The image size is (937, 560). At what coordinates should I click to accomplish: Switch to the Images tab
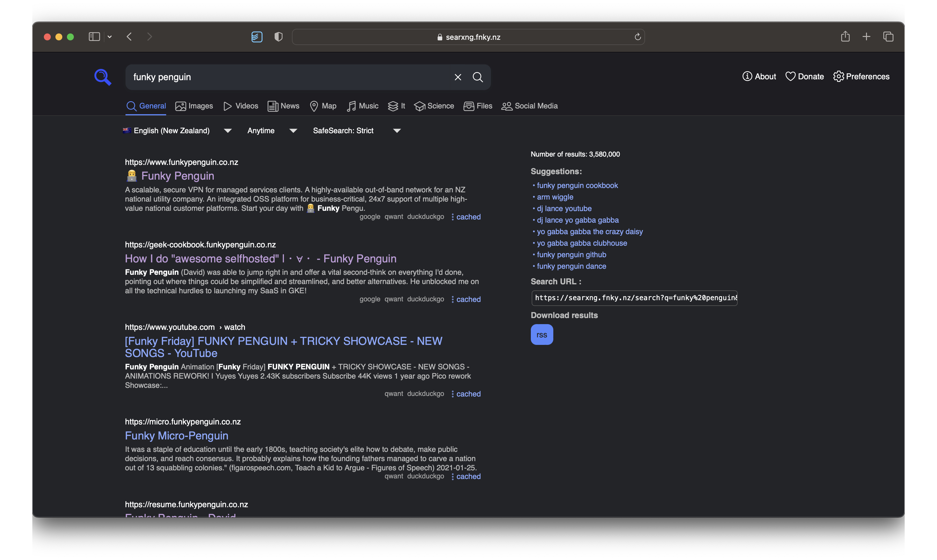coord(194,106)
